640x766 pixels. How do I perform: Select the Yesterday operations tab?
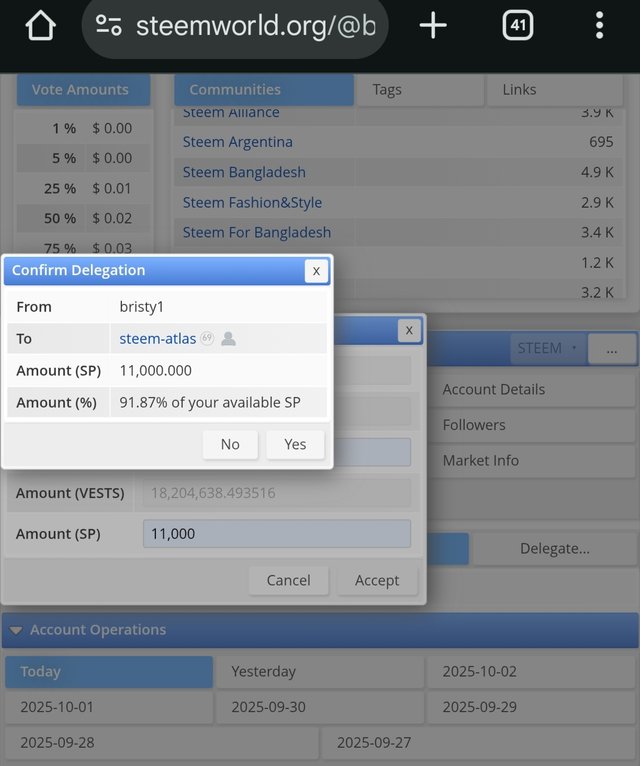pos(320,672)
